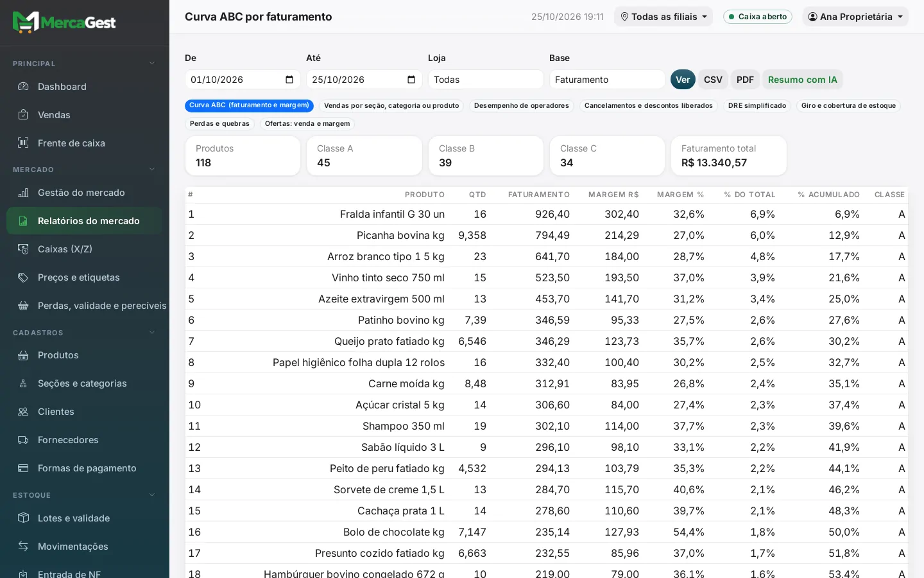Select Perdas e quebras report tab

click(x=219, y=123)
